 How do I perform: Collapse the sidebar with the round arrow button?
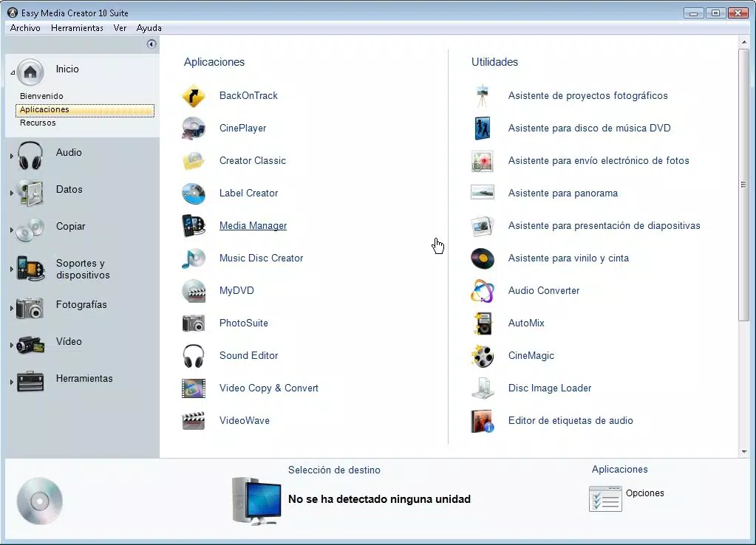pyautogui.click(x=151, y=44)
